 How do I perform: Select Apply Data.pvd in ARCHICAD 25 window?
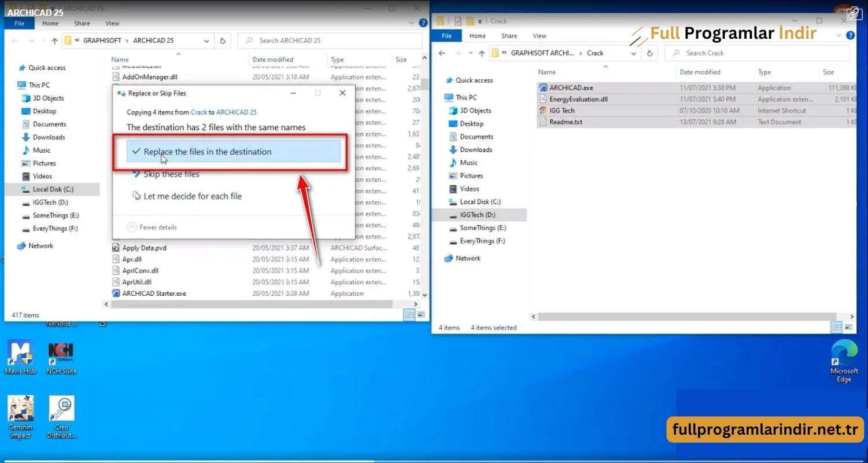(144, 248)
